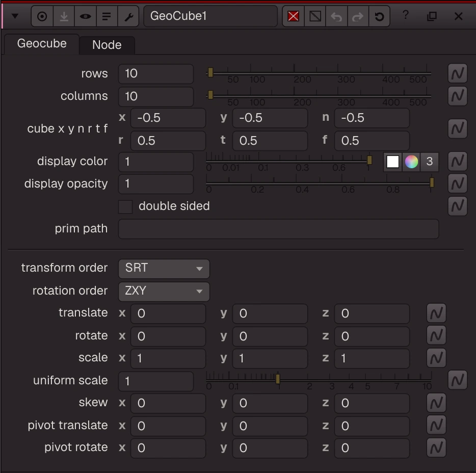This screenshot has height=473, width=476.
Task: Open animation menu for scale
Action: (436, 358)
